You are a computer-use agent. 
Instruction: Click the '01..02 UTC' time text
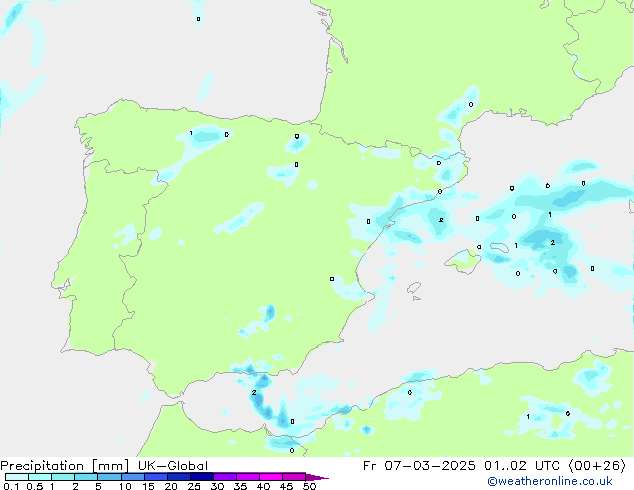522,466
